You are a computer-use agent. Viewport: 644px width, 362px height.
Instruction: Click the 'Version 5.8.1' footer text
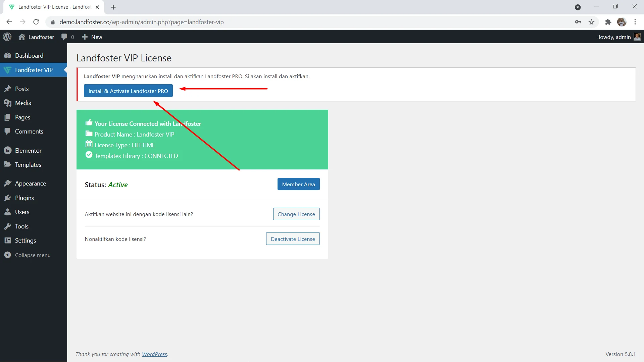click(621, 354)
